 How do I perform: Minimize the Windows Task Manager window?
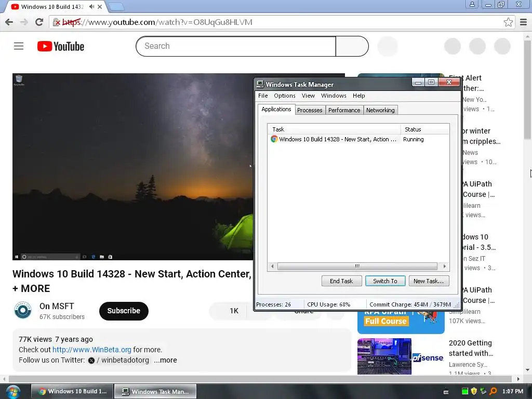418,83
